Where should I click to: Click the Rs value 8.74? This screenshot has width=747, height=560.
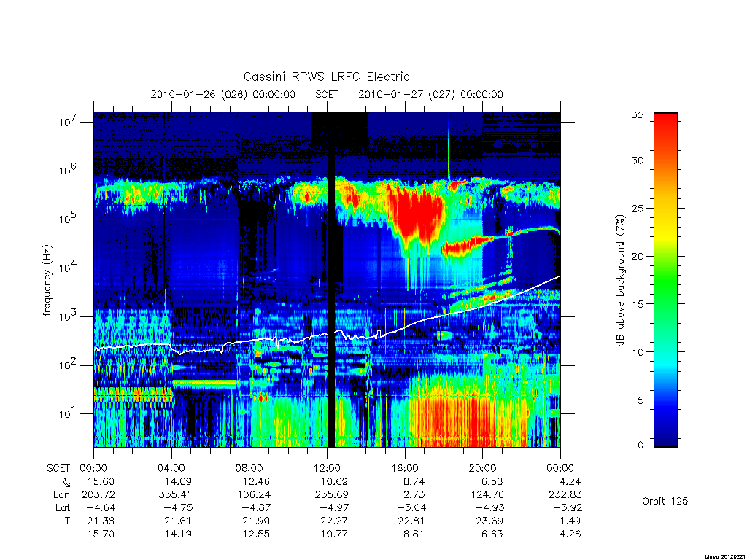coord(414,481)
